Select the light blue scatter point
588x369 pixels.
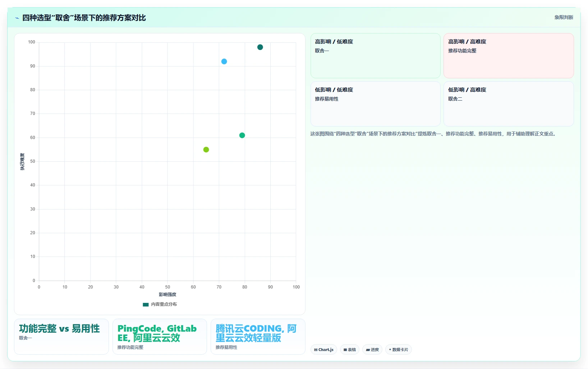pyautogui.click(x=224, y=61)
